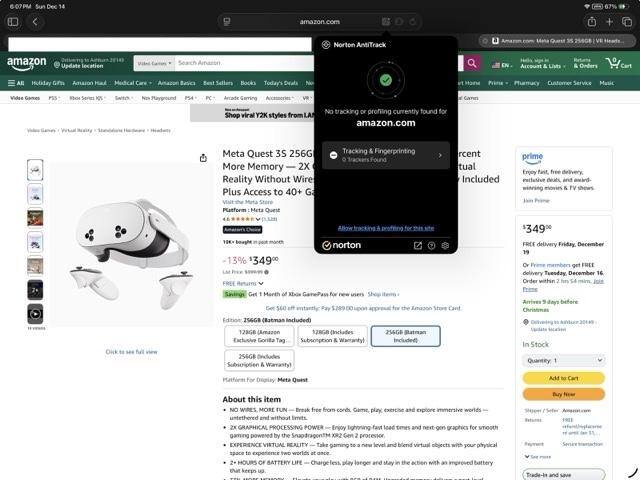Toggle the Safari sidebar icon
The width and height of the screenshot is (640, 480).
point(13,21)
